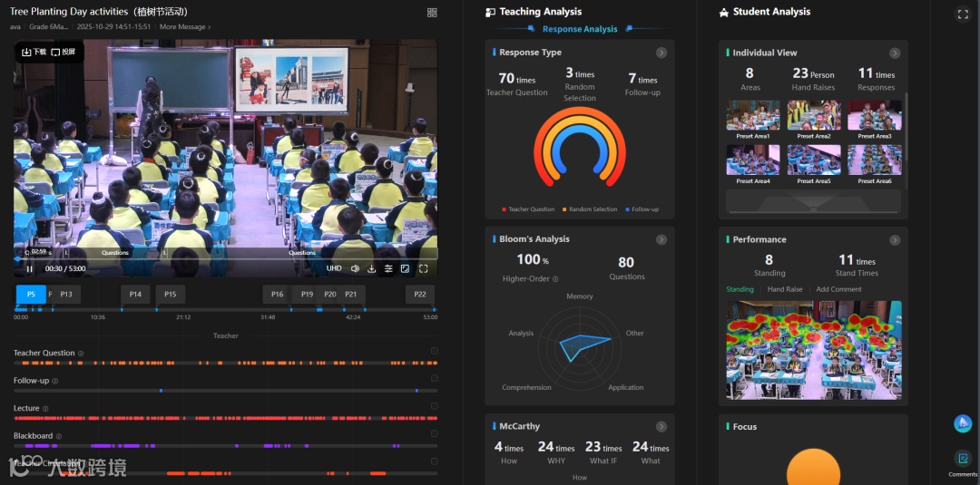Image resolution: width=980 pixels, height=485 pixels.
Task: Expand the Bloom's Analysis card arrow
Action: (661, 239)
